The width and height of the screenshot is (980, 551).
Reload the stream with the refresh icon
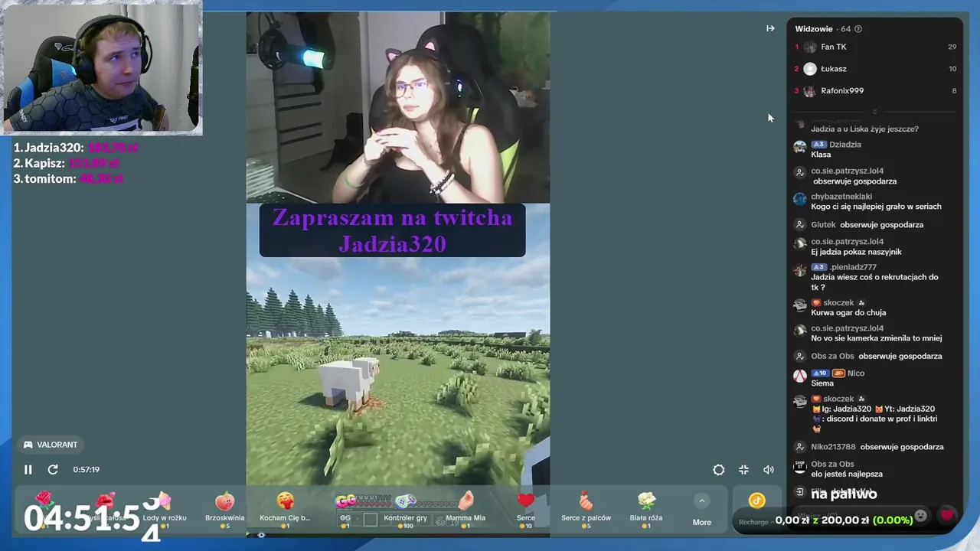coord(53,470)
